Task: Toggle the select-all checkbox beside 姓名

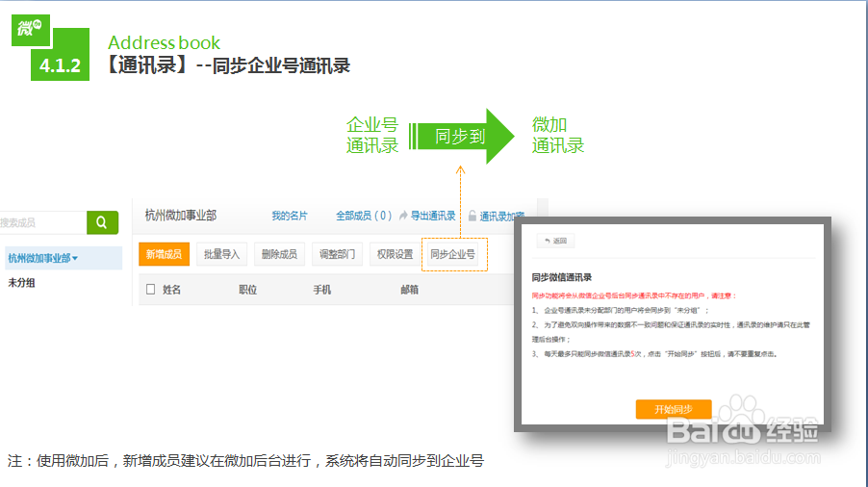Action: (x=150, y=289)
